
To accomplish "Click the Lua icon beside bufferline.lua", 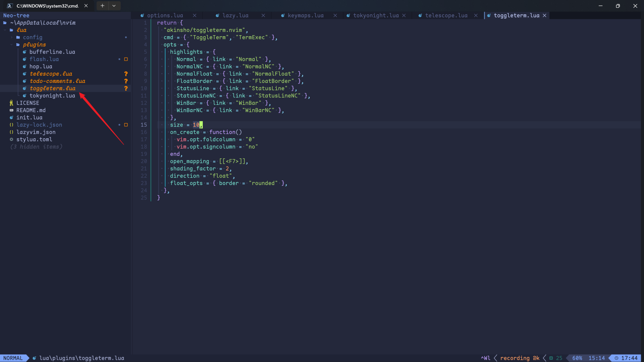I will tap(25, 52).
